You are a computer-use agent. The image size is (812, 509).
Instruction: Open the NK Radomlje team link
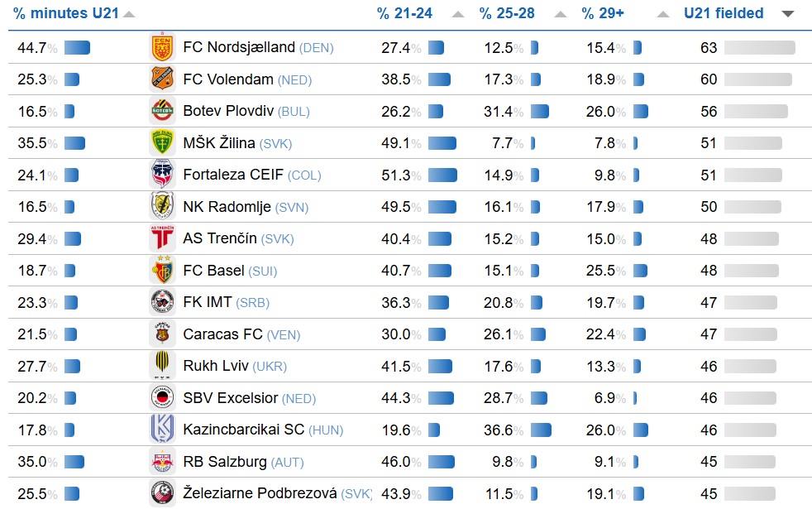coord(227,207)
